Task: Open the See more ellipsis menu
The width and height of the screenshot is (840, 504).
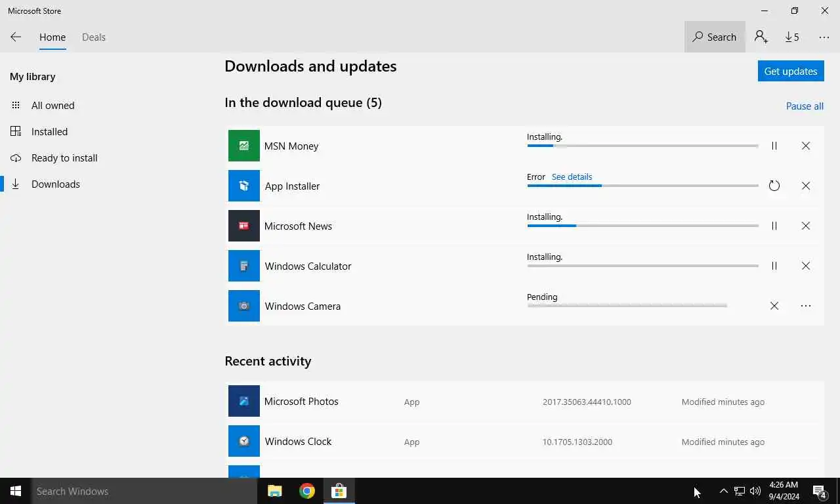Action: 824,37
